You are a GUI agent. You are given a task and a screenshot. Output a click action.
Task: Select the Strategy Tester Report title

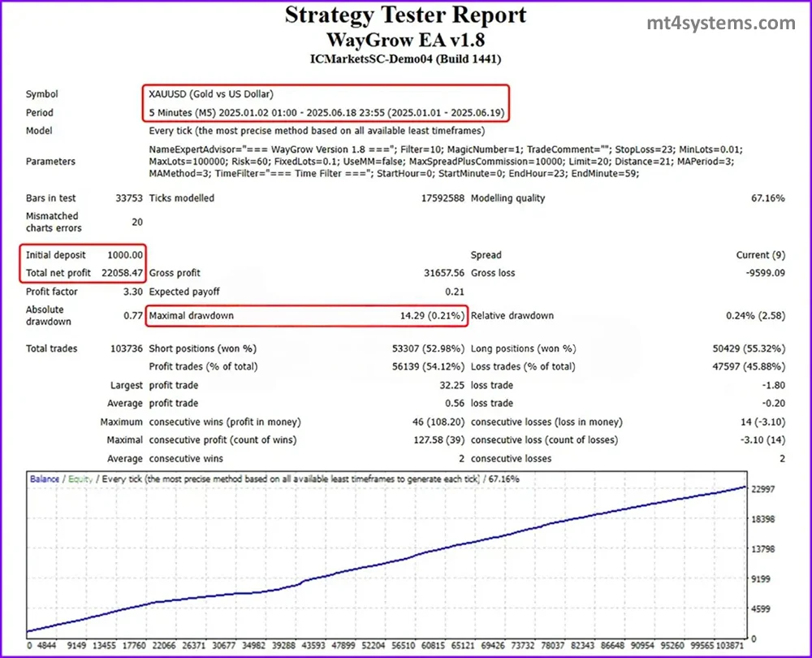click(406, 15)
